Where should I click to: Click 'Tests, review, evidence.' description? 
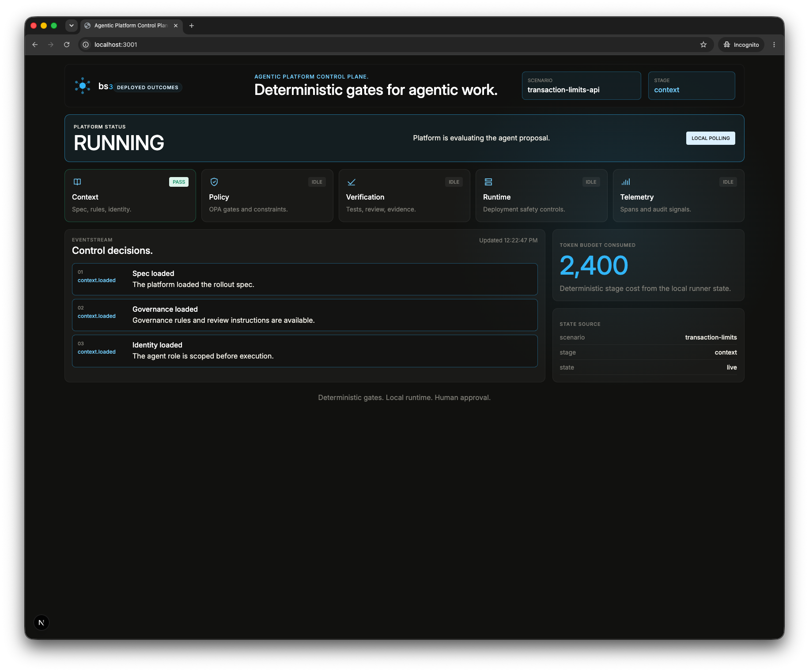(x=381, y=209)
